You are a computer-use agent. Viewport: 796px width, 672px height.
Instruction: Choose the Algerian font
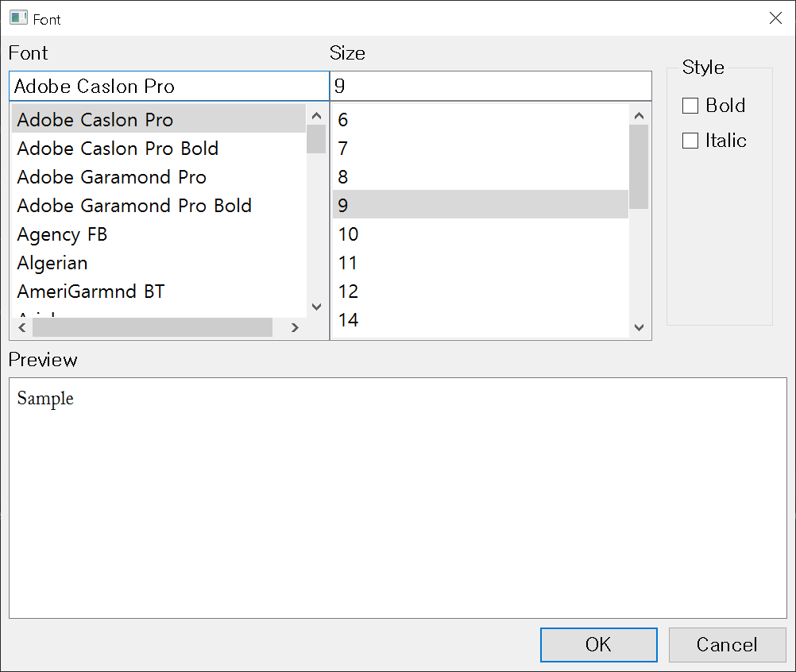tap(158, 263)
